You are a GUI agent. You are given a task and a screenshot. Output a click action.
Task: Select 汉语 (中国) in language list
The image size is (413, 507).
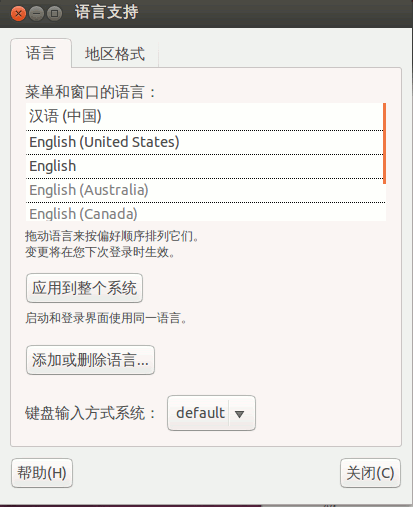[205, 116]
